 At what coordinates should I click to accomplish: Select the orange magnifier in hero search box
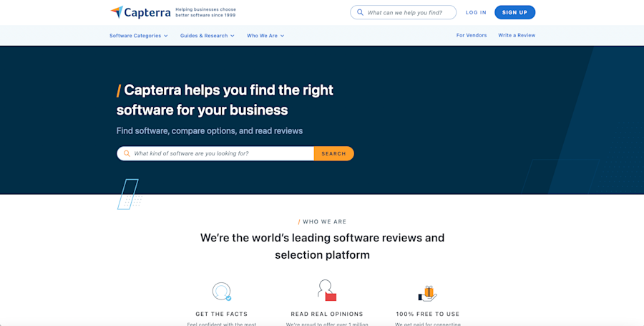(x=127, y=153)
